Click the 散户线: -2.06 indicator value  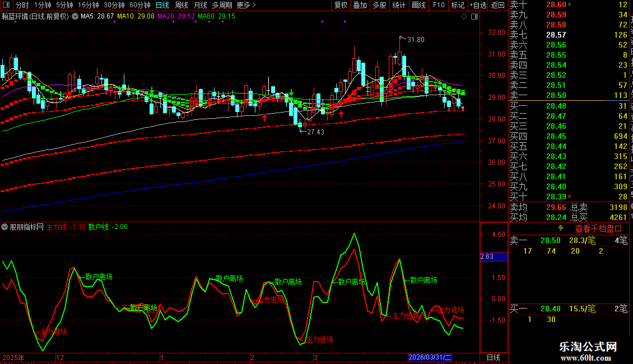coord(108,227)
